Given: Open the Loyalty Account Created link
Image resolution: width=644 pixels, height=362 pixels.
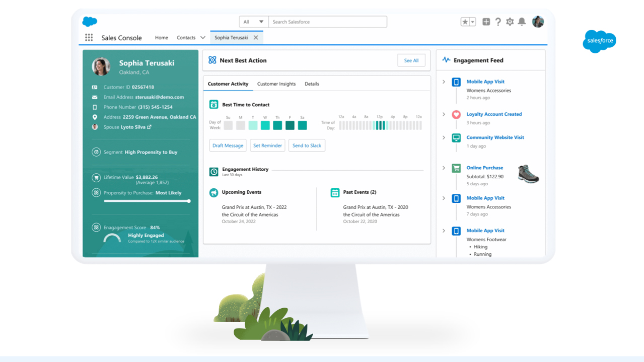Looking at the screenshot, I should coord(494,114).
